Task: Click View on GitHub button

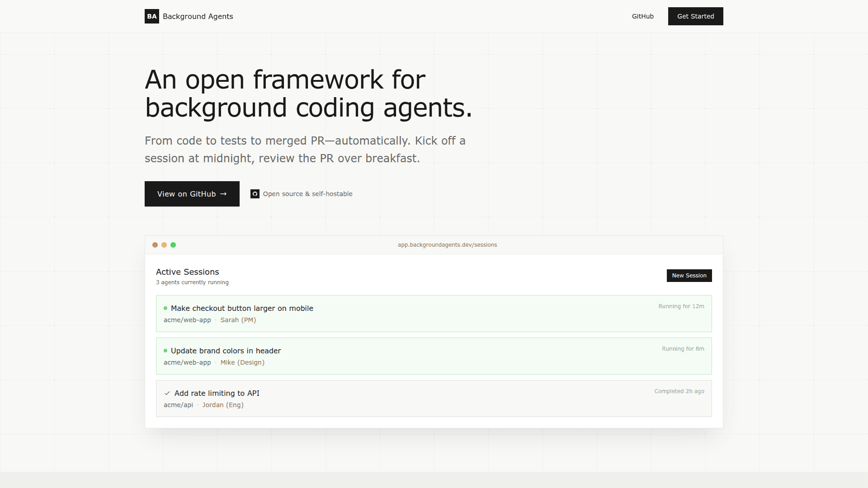Action: [192, 194]
